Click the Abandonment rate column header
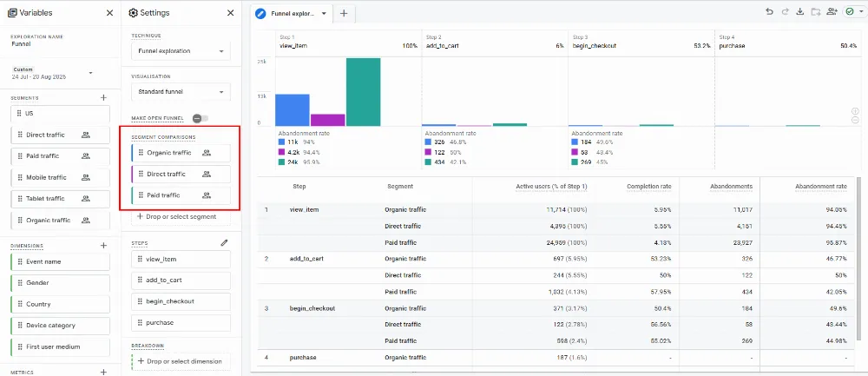 (820, 187)
